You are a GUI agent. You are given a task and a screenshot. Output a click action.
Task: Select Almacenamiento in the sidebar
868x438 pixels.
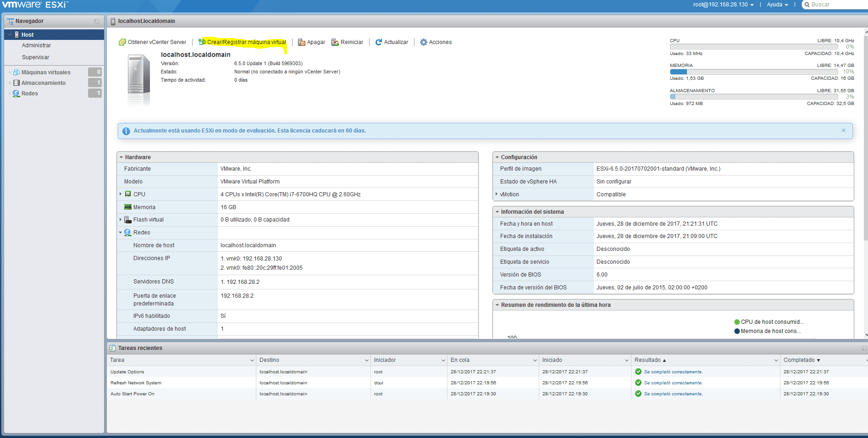[43, 83]
